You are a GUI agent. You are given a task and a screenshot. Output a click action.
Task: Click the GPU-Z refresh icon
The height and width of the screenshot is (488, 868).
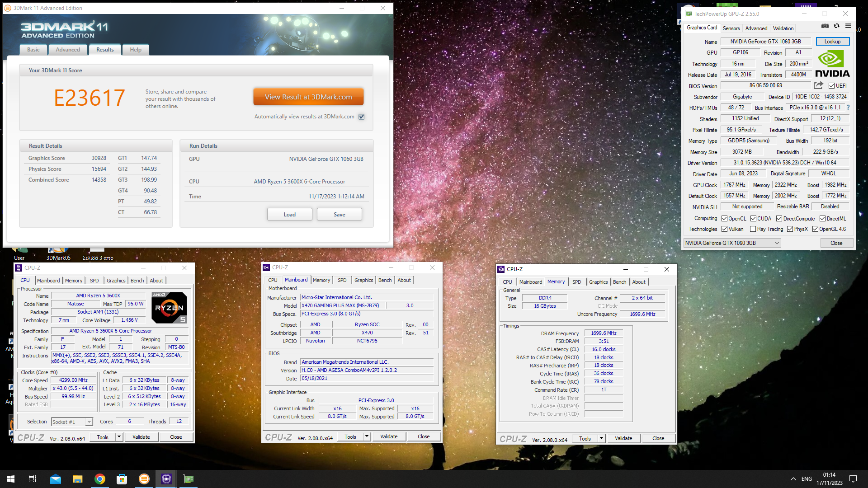[x=836, y=26]
